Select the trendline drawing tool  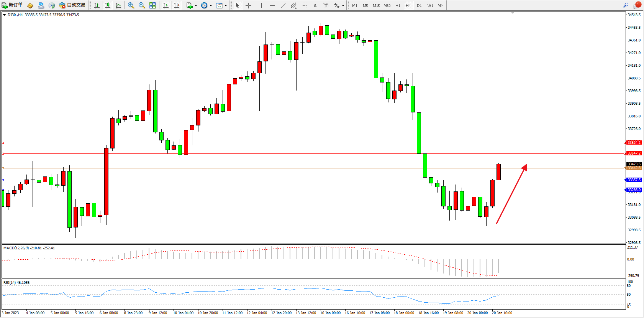pos(283,5)
